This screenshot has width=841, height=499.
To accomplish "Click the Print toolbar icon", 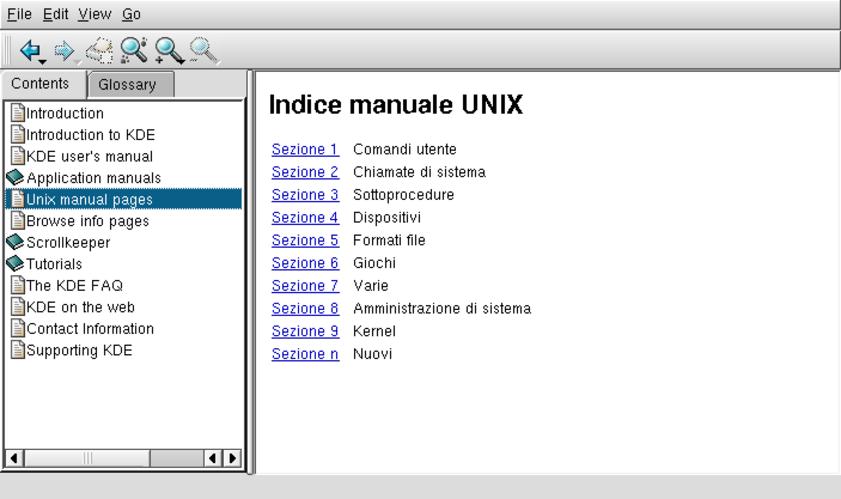I will (98, 49).
